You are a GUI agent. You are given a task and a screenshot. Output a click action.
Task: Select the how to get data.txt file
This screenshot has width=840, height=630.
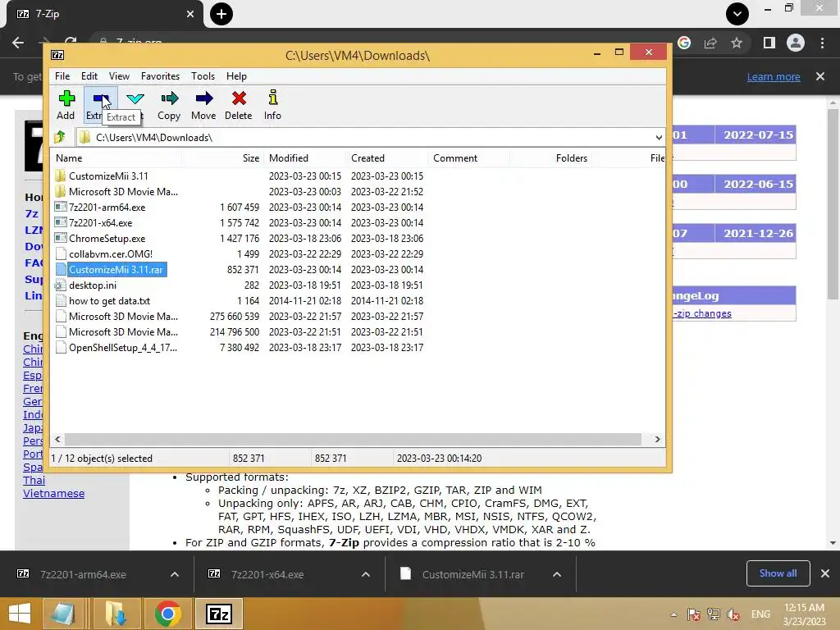point(109,300)
